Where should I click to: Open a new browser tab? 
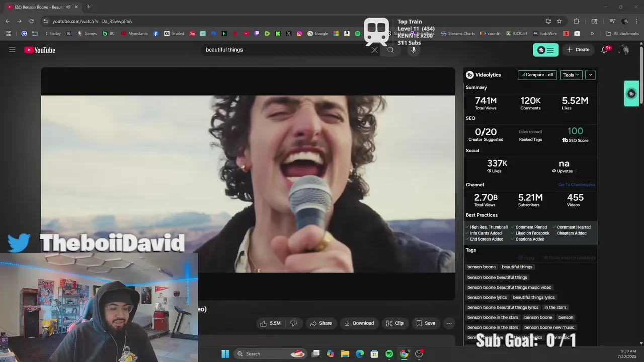(89, 7)
